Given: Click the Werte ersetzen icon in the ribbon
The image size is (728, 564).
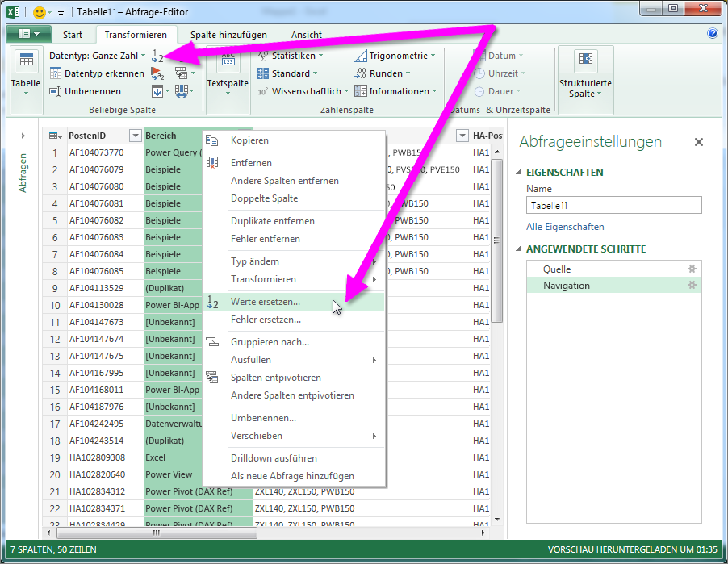Looking at the screenshot, I should (157, 56).
